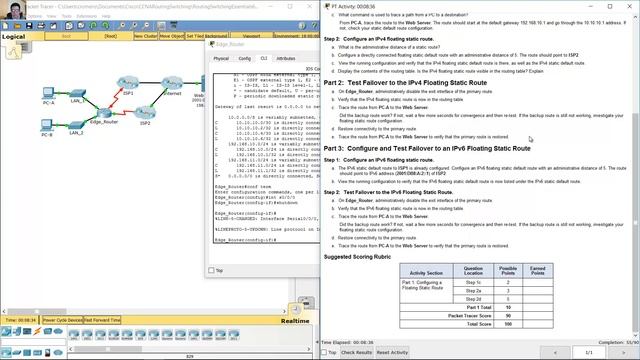
Task: Open file using the folder icon
Action: (x=17, y=26)
